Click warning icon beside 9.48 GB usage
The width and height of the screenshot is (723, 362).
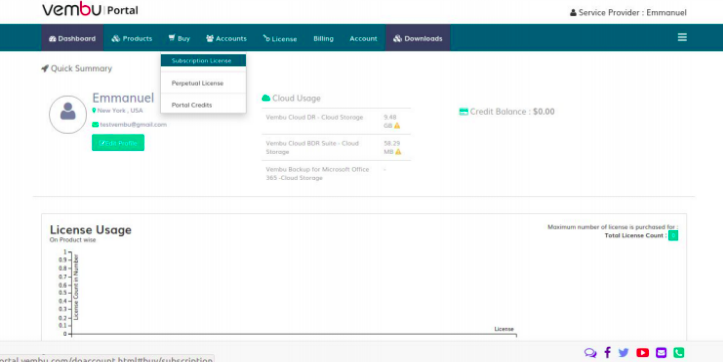(x=397, y=125)
